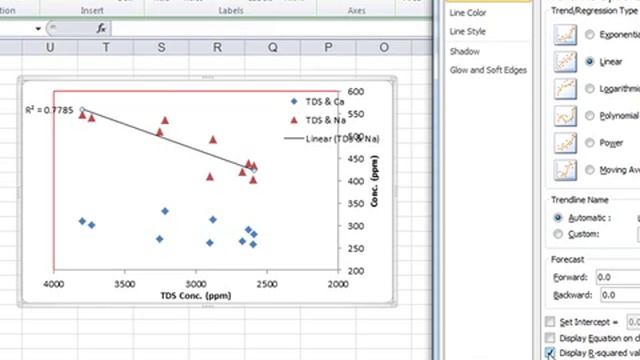Click the Conc. (ppm) vertical axis title

point(374,181)
